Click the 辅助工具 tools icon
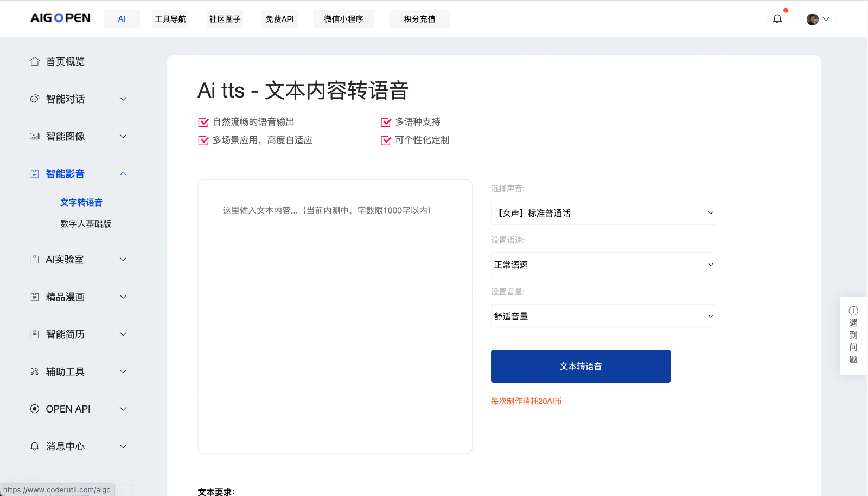The height and width of the screenshot is (496, 868). point(34,371)
